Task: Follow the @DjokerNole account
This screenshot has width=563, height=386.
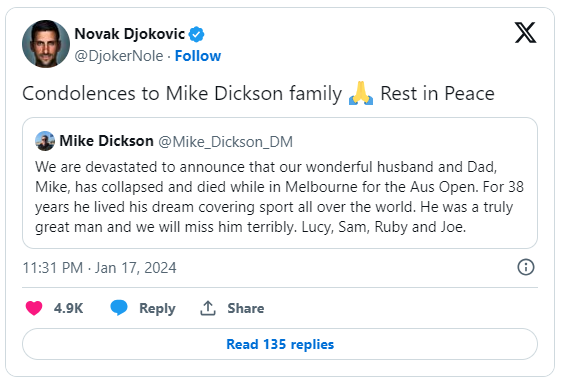Action: click(x=198, y=56)
